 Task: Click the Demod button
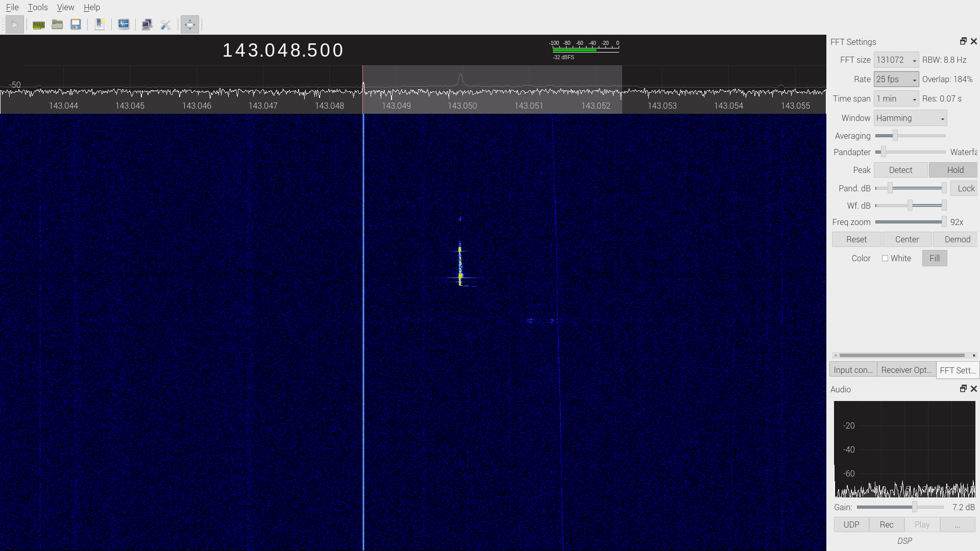tap(956, 239)
